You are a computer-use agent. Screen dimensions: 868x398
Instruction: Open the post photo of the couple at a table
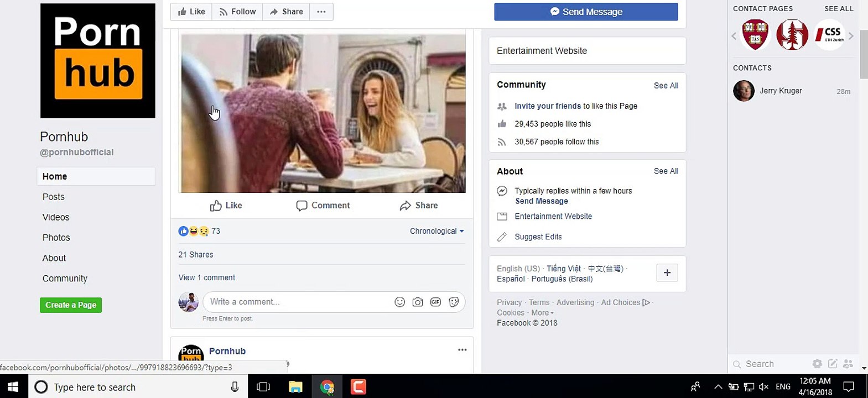click(x=323, y=113)
